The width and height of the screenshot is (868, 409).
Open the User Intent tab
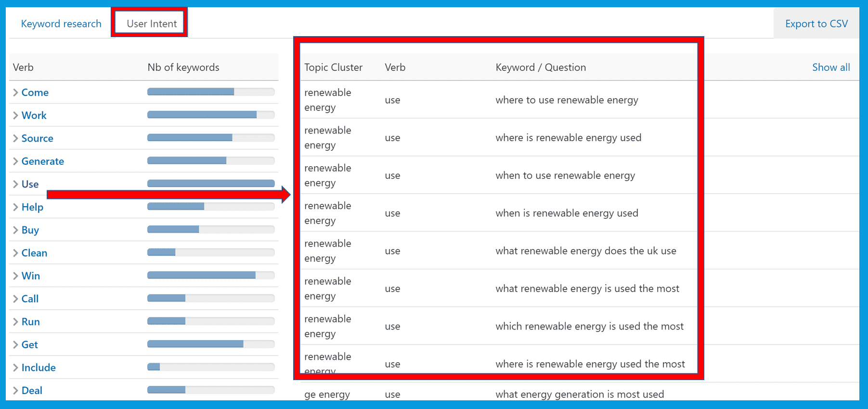152,24
